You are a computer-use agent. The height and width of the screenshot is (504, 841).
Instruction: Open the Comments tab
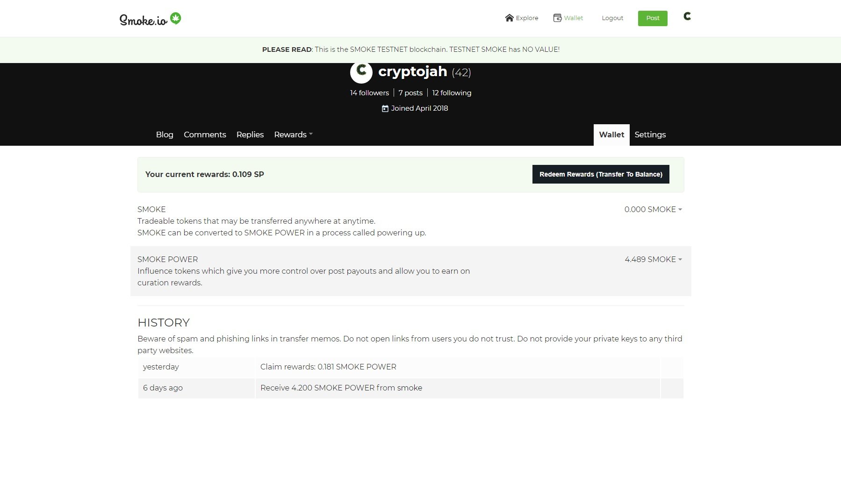[x=205, y=135]
